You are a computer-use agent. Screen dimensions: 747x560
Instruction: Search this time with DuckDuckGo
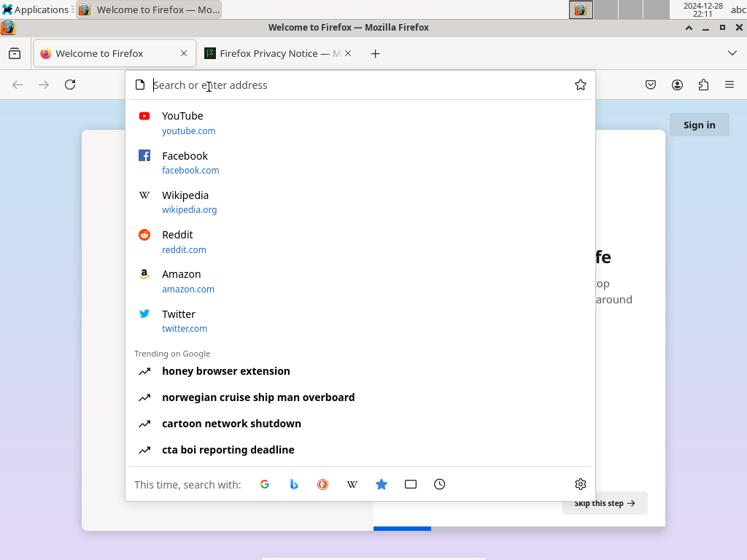323,484
